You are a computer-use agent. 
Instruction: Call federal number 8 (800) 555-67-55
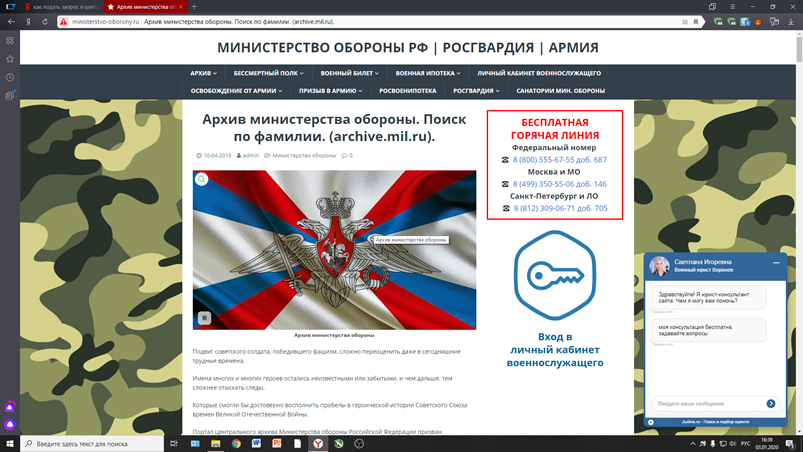[x=560, y=160]
